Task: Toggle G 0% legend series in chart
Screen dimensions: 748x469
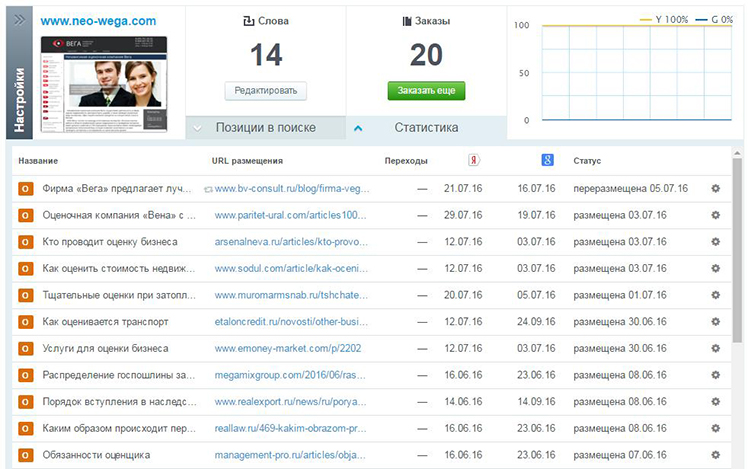Action: pos(714,20)
